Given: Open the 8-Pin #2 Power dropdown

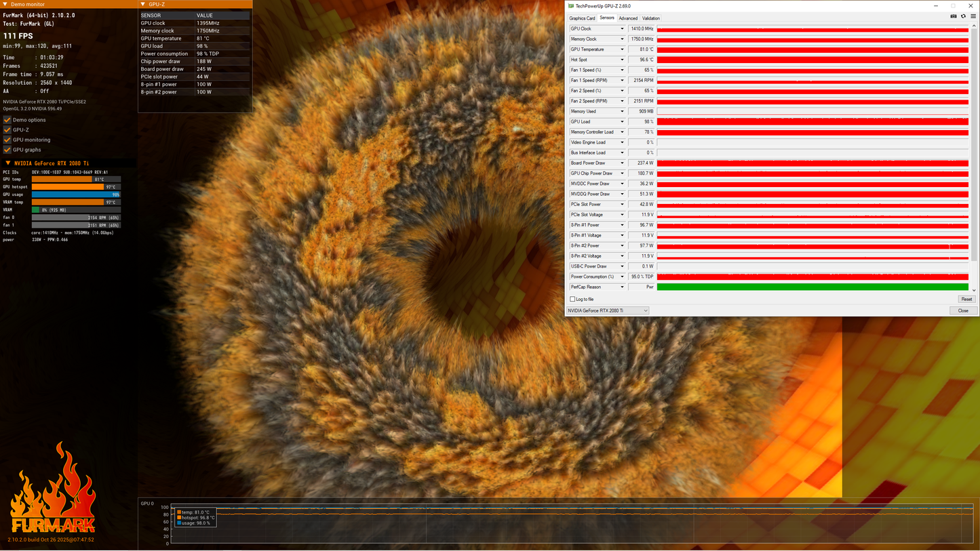Looking at the screenshot, I should [x=622, y=246].
